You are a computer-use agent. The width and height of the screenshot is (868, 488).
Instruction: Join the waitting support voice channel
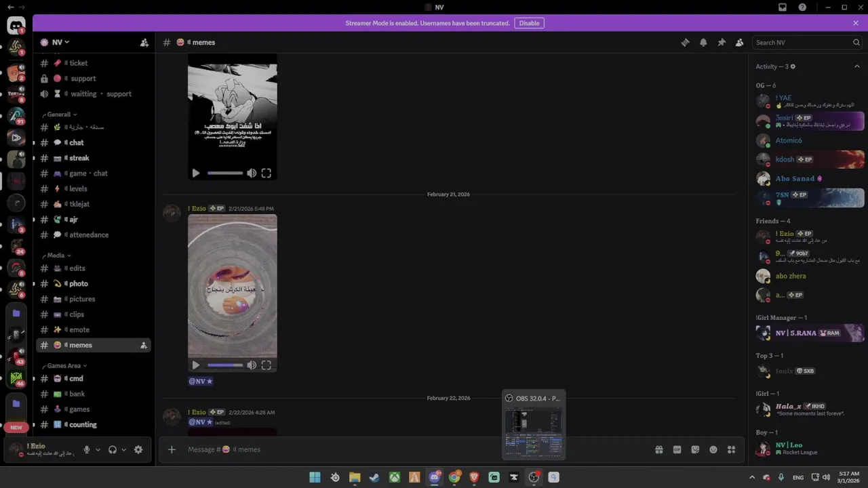pyautogui.click(x=94, y=94)
